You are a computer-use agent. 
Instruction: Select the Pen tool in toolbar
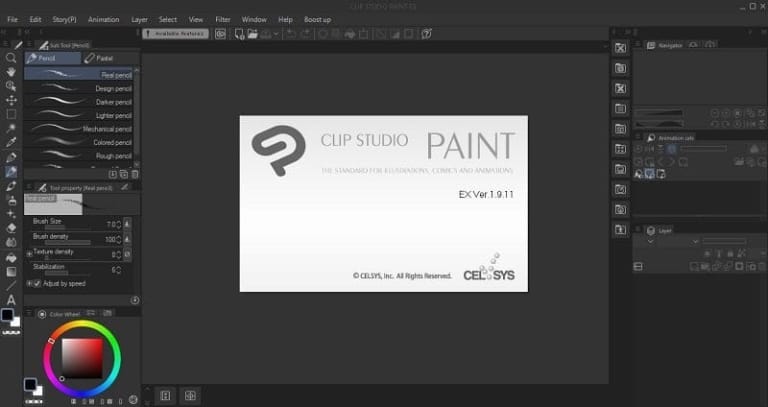point(11,157)
